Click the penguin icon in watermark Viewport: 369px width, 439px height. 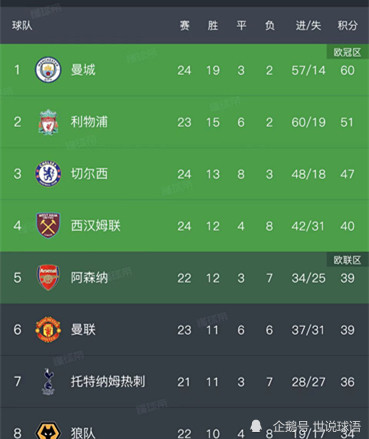point(256,426)
